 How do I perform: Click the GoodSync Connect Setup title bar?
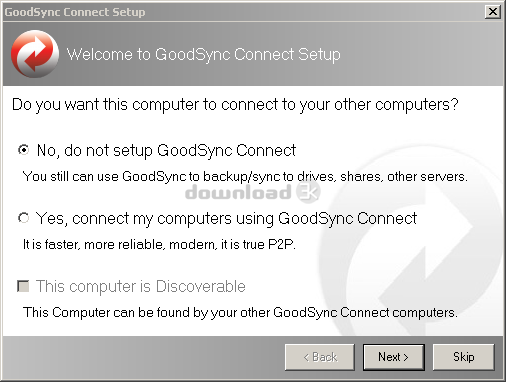(243, 12)
